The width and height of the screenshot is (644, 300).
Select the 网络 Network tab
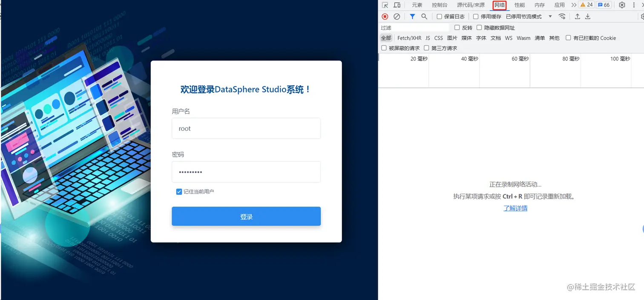click(x=500, y=5)
